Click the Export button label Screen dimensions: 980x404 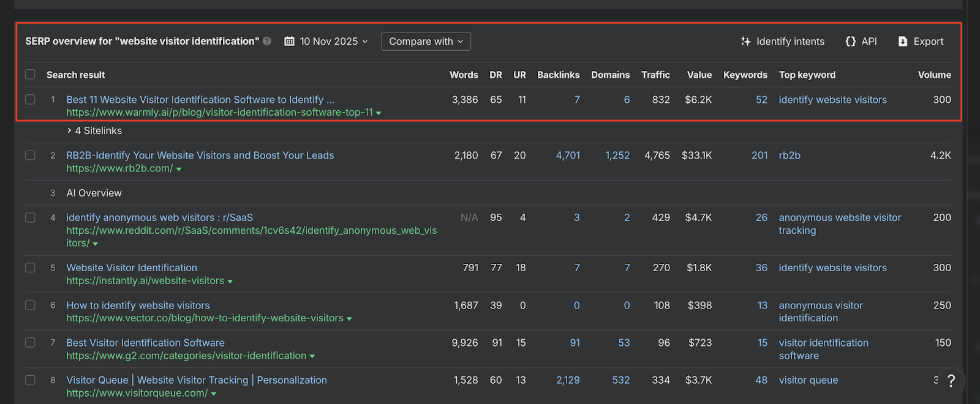(x=929, y=42)
